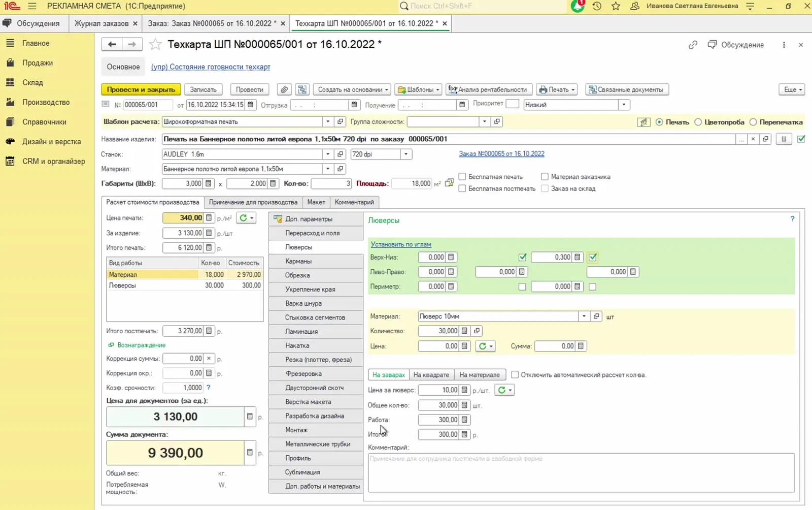Check Отключить автоматический рассчет кол-ва
Screen dimensions: 812x510
(x=515, y=375)
